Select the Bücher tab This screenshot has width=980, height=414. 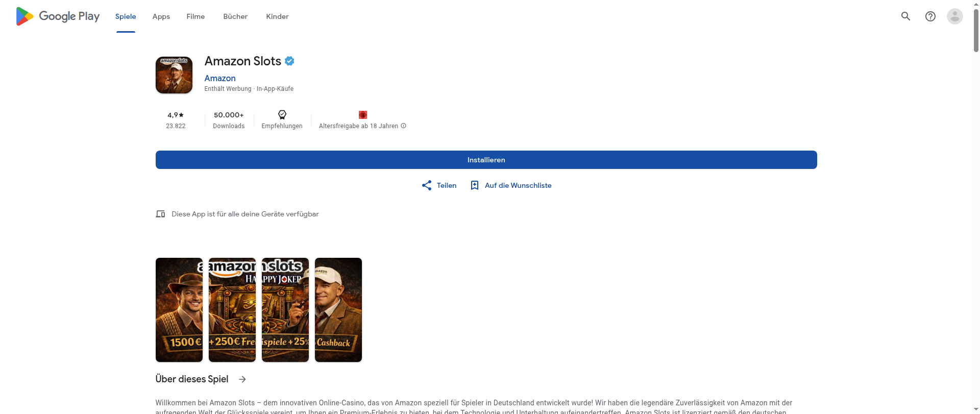235,16
